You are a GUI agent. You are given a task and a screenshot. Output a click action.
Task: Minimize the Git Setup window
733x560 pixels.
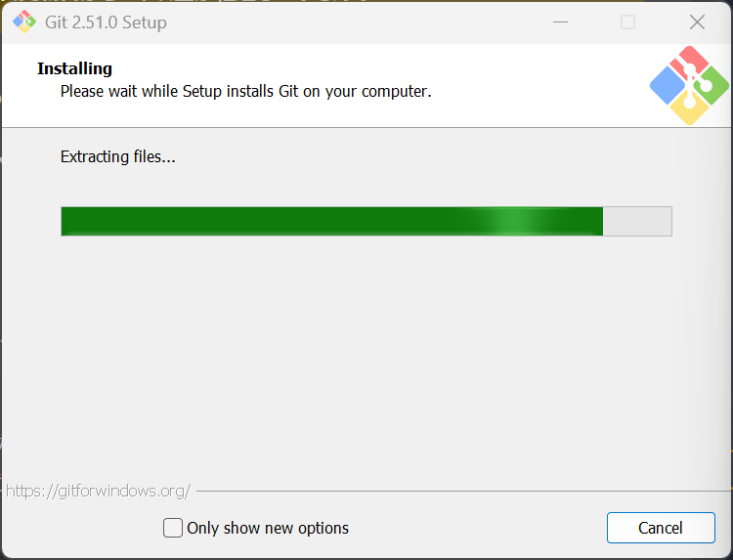(x=559, y=22)
